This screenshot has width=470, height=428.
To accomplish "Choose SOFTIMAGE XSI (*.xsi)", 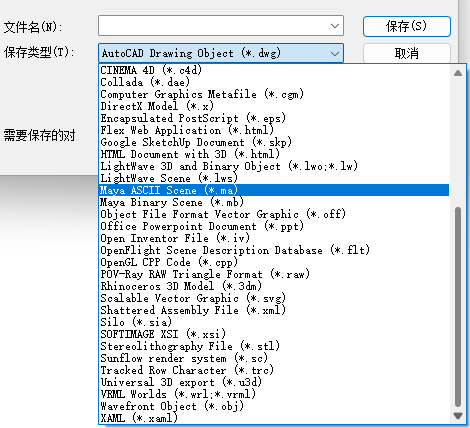I will 274,334.
